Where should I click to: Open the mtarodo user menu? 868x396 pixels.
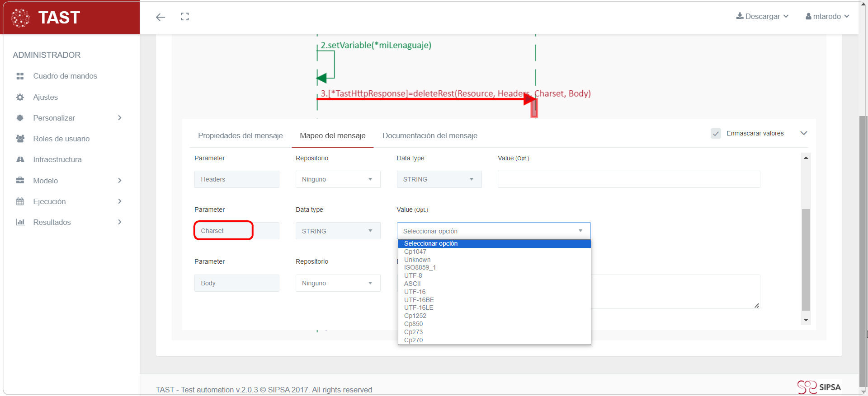827,16
